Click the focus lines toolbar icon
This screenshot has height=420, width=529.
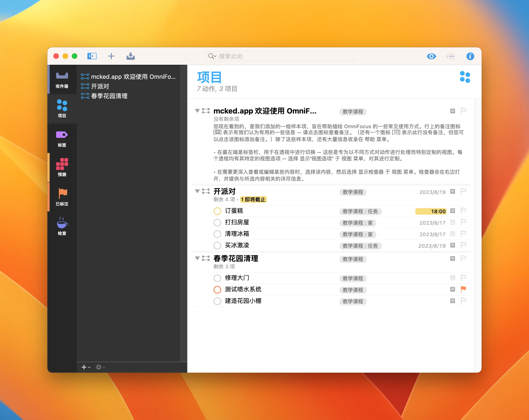click(x=450, y=56)
